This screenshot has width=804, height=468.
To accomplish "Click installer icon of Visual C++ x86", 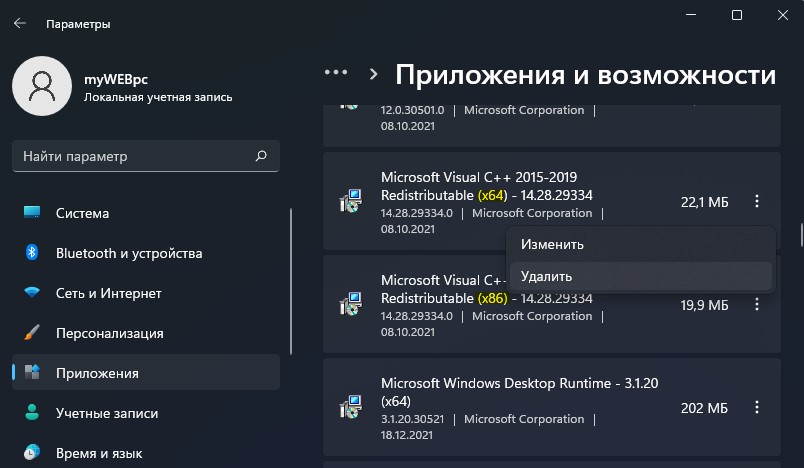I will coord(351,304).
